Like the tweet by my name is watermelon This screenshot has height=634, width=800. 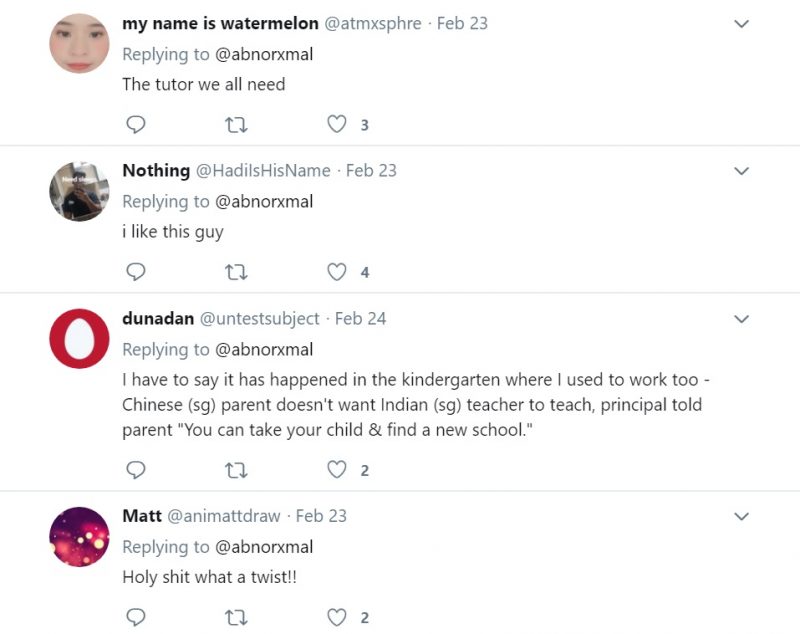337,124
